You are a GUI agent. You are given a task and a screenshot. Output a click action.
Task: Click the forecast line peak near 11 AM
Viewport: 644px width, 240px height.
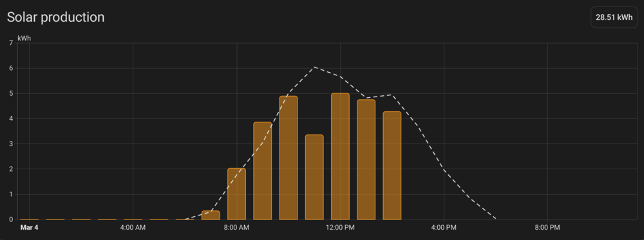click(314, 67)
